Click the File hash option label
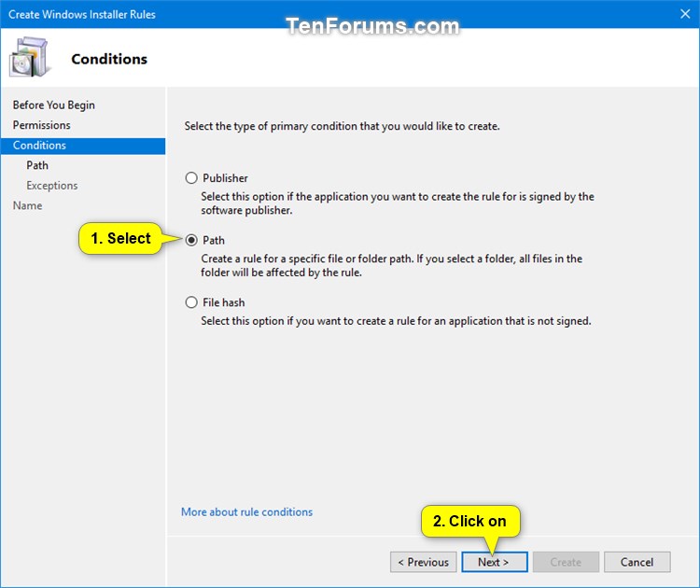This screenshot has height=588, width=700. tap(224, 302)
